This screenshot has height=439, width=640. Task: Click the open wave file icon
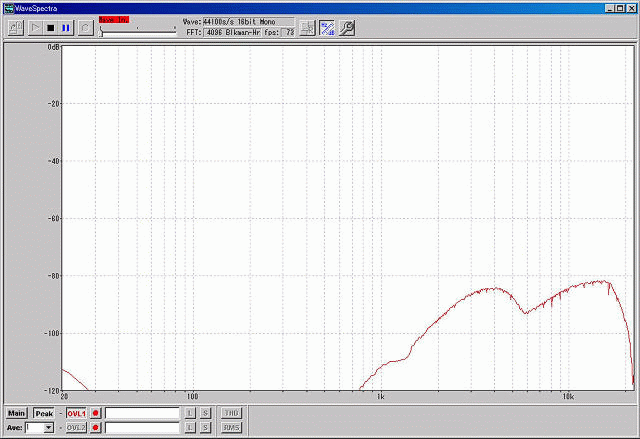tap(15, 28)
